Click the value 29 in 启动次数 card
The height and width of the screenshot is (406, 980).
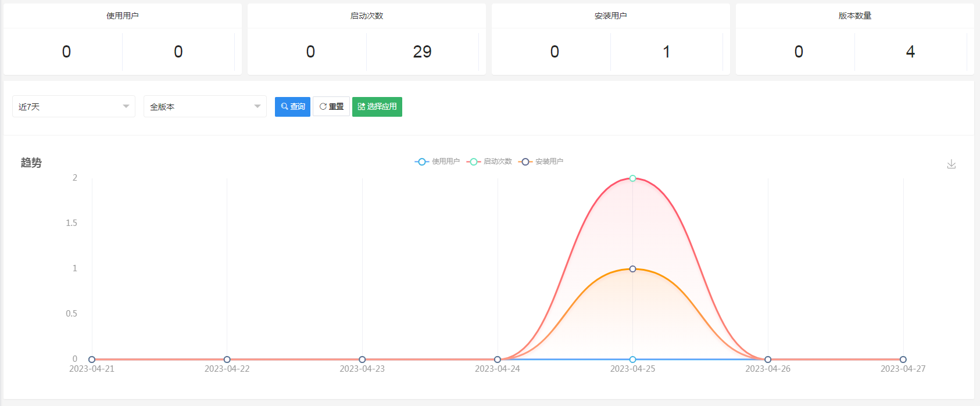point(423,52)
